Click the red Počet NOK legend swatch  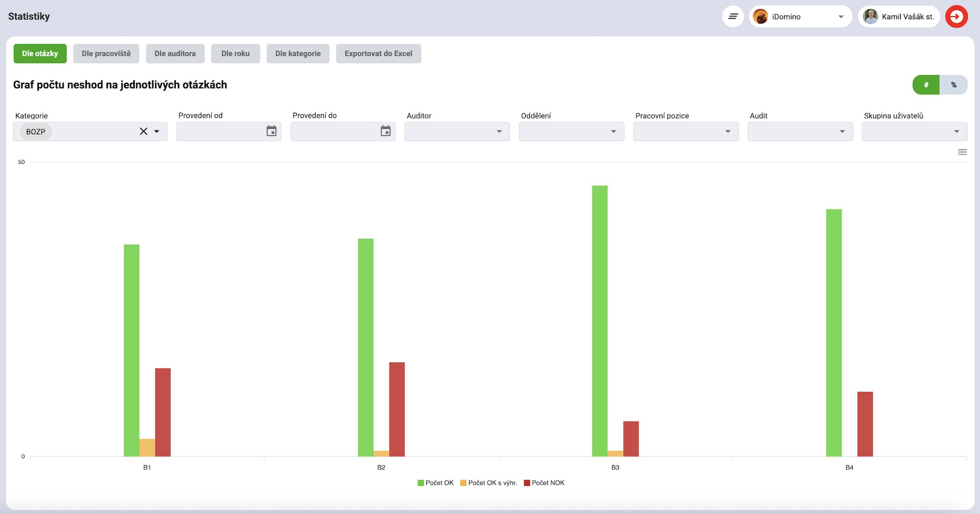pyautogui.click(x=527, y=483)
